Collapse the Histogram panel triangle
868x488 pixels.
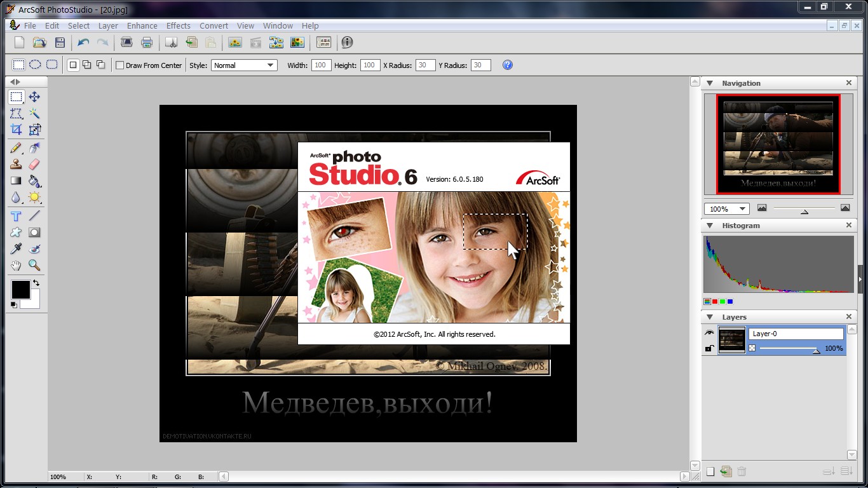(x=710, y=226)
